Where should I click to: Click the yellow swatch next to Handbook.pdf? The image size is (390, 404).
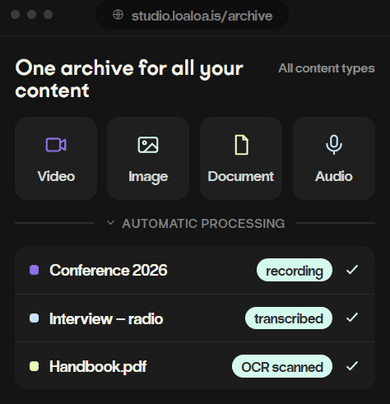(x=34, y=366)
